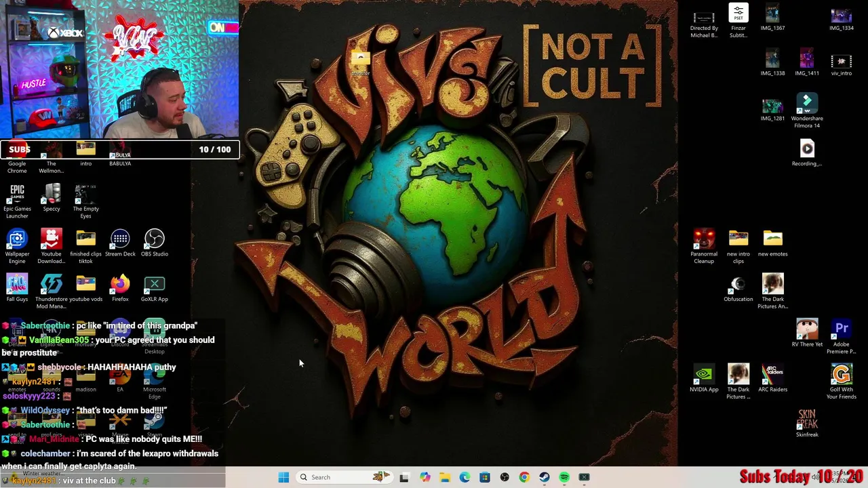The image size is (868, 488).
Task: Open Thunderstore Mod Manager shortcut
Action: tap(52, 291)
